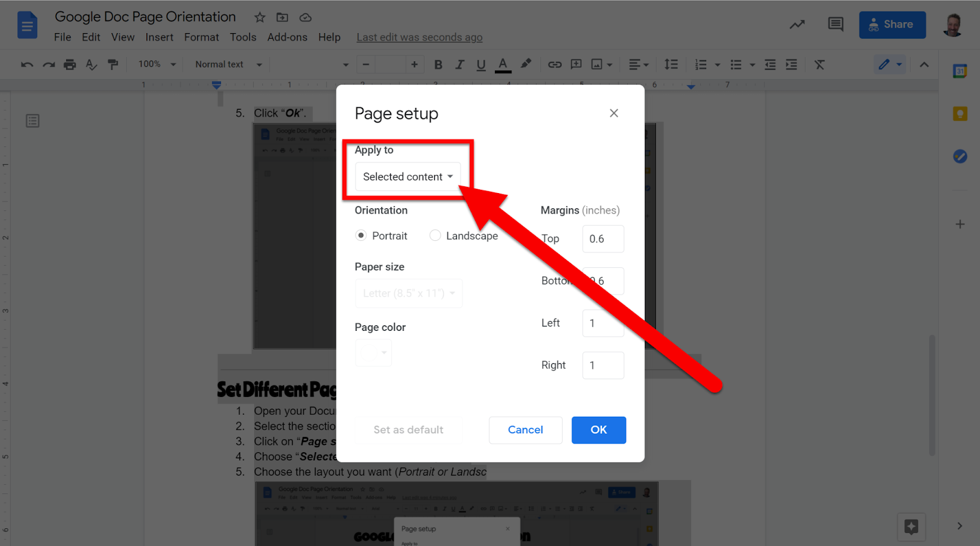The width and height of the screenshot is (980, 546).
Task: Add a comment from toolbar
Action: pyautogui.click(x=576, y=64)
